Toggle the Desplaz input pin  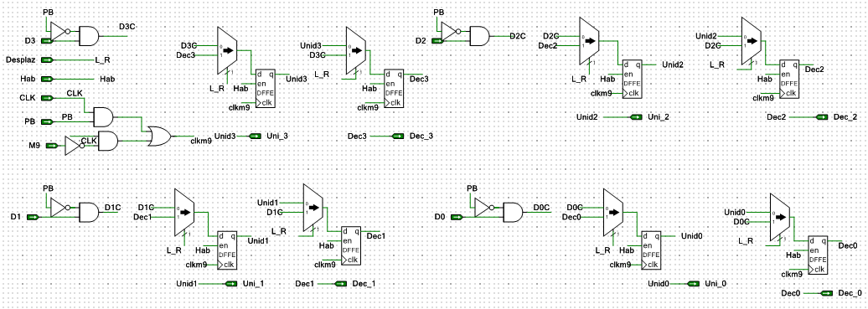(48, 59)
